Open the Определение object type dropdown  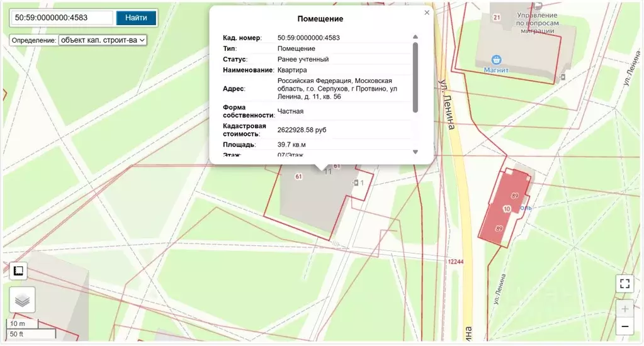click(102, 40)
